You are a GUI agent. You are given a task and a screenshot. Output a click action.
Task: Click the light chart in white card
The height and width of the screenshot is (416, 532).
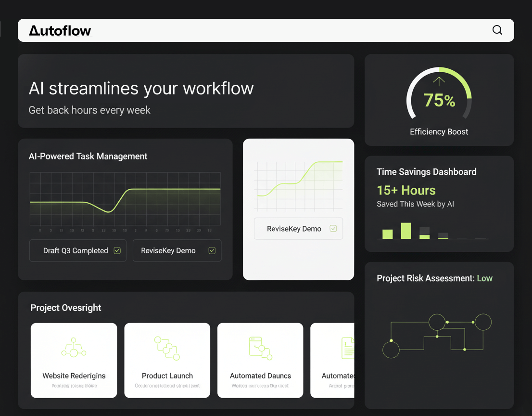click(x=298, y=185)
